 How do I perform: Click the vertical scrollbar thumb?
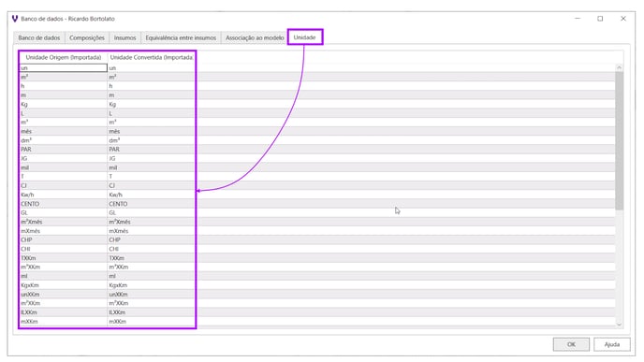pyautogui.click(x=619, y=140)
